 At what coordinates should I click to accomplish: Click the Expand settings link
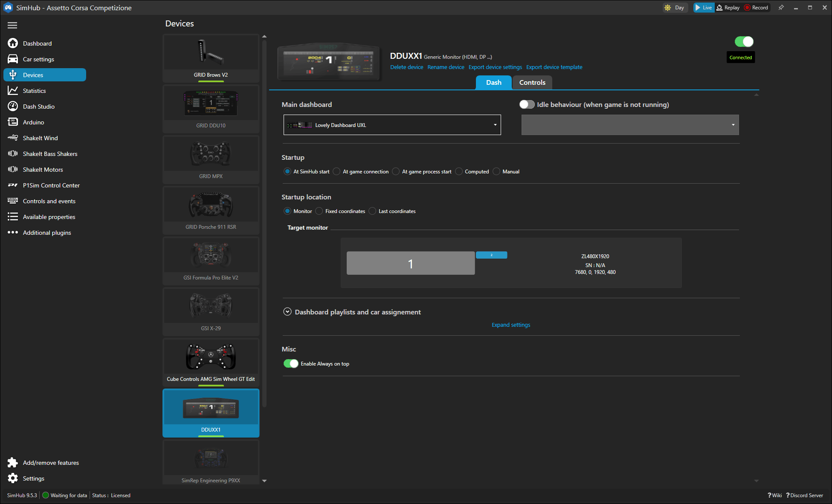coord(510,325)
